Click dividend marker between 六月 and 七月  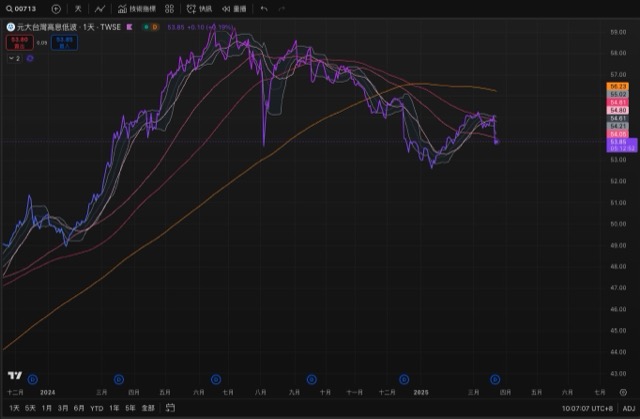click(x=216, y=380)
